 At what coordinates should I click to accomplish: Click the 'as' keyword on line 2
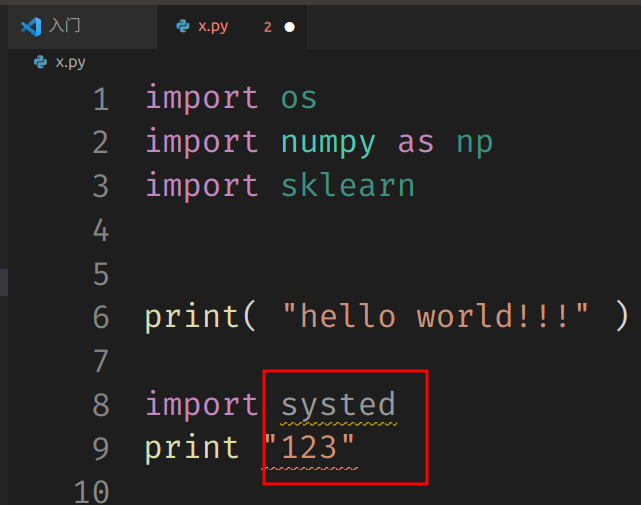[416, 143]
